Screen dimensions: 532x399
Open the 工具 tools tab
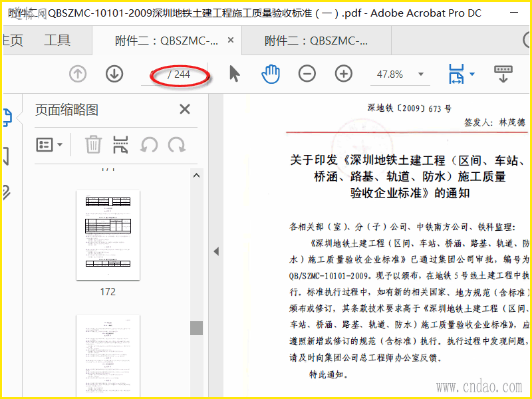coord(57,41)
